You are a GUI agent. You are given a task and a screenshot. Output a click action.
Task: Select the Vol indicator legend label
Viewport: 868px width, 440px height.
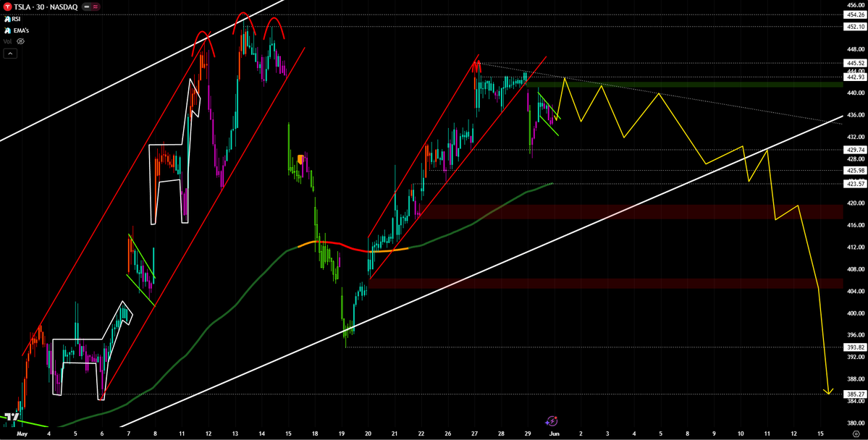coord(8,41)
